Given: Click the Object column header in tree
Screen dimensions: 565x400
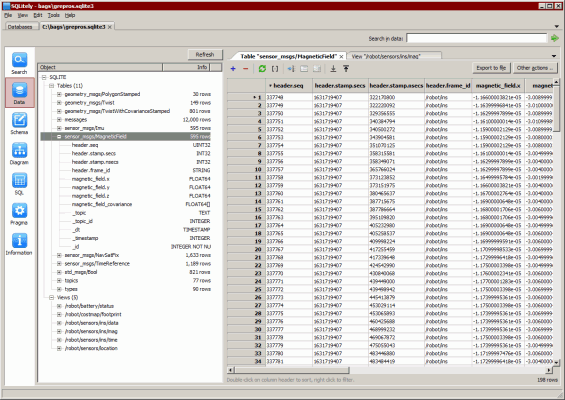Looking at the screenshot, I should click(x=100, y=67).
